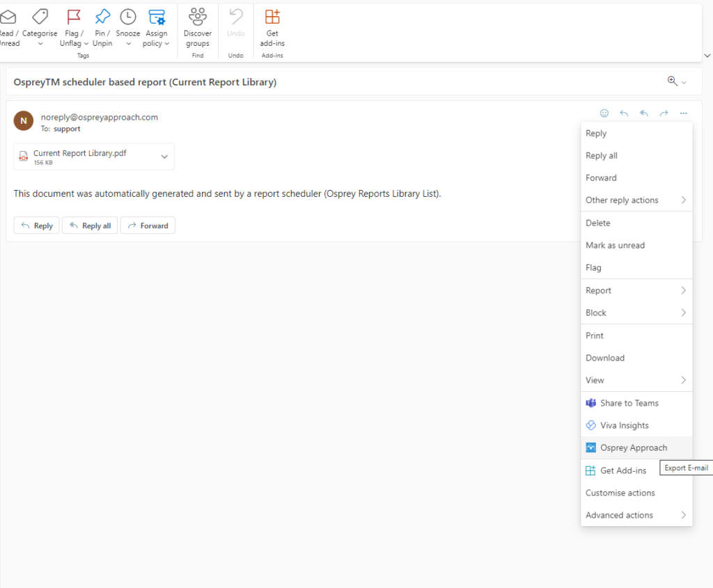This screenshot has height=588, width=713.
Task: Click the reply arrow icon in message header
Action: click(624, 113)
